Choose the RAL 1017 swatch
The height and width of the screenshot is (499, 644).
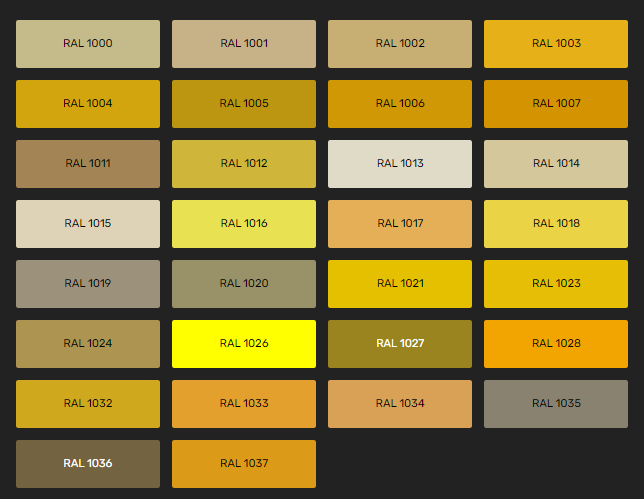tap(400, 224)
